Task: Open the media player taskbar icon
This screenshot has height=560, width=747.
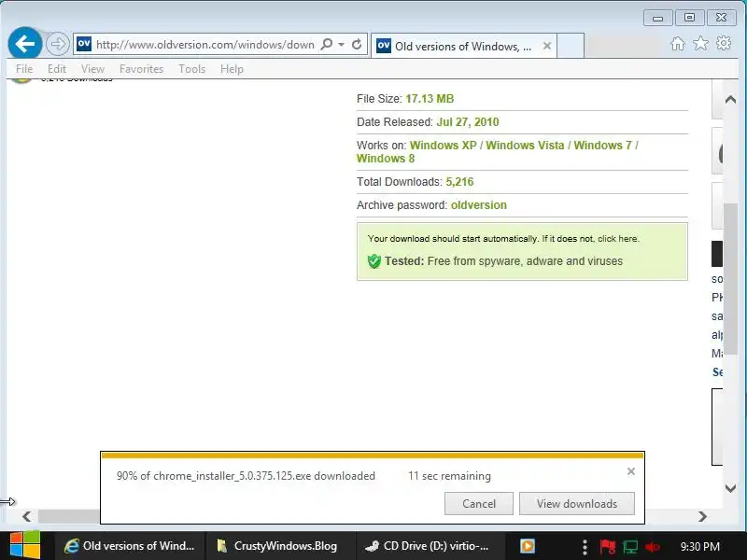Action: (528, 546)
